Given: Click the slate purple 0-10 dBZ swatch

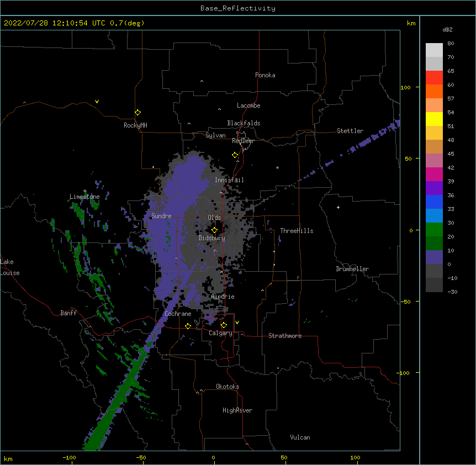Looking at the screenshot, I should [x=434, y=257].
